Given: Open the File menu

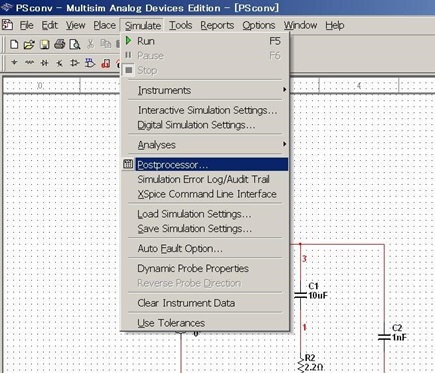Looking at the screenshot, I should [26, 25].
